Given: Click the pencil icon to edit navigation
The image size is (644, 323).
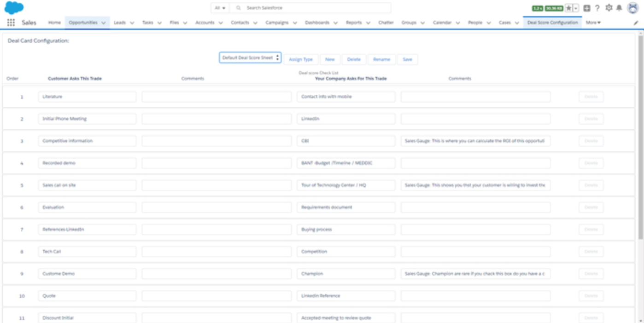Looking at the screenshot, I should click(636, 23).
